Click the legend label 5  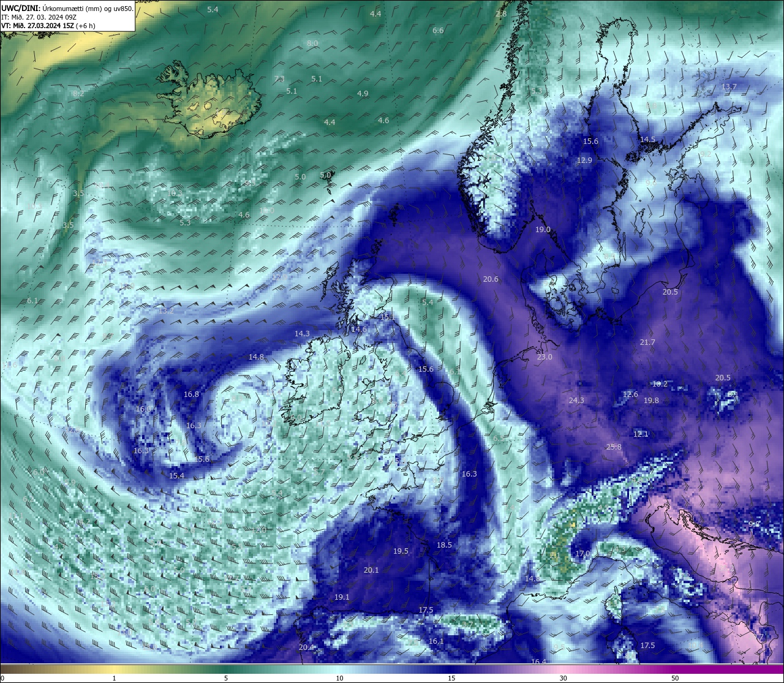(x=226, y=678)
